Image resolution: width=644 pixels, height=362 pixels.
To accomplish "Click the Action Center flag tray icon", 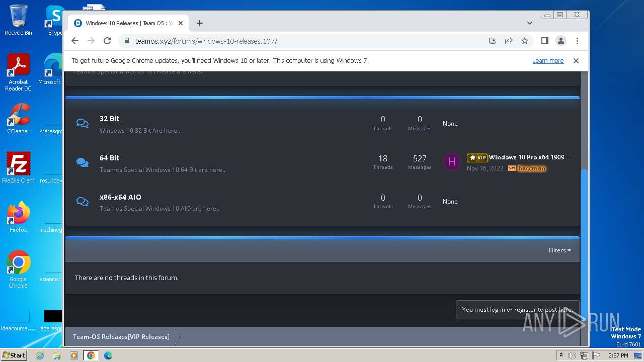I will click(x=596, y=355).
